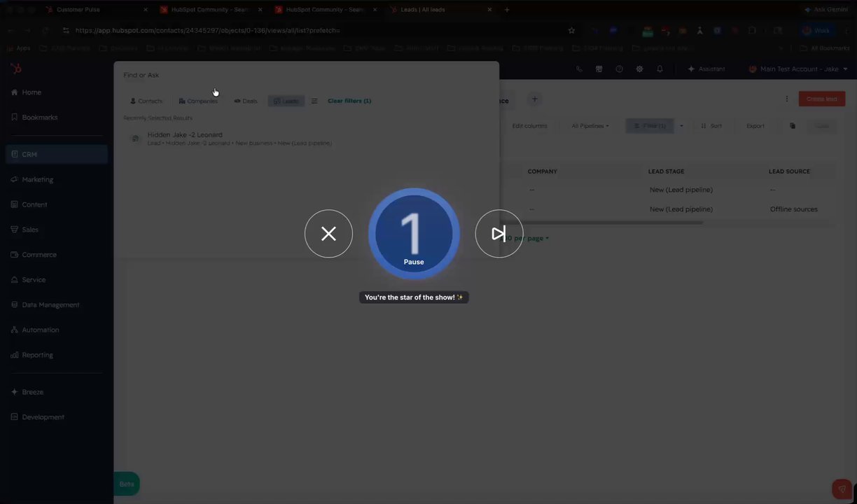
Task: Open the Breeze Assistant button
Action: pos(706,69)
